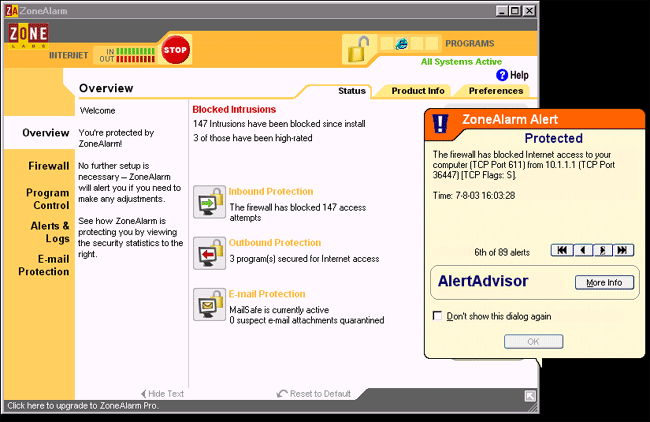Image resolution: width=650 pixels, height=422 pixels.
Task: Click the red STOP emergency button
Action: (x=175, y=50)
